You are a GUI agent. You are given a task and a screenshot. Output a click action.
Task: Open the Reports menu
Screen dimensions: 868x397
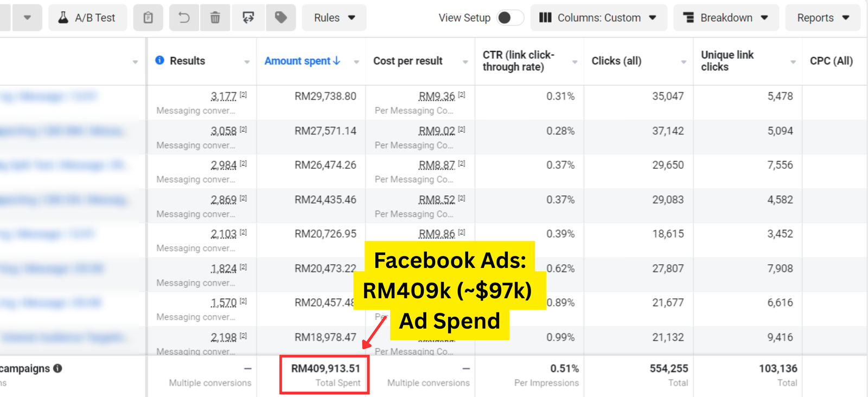point(822,18)
